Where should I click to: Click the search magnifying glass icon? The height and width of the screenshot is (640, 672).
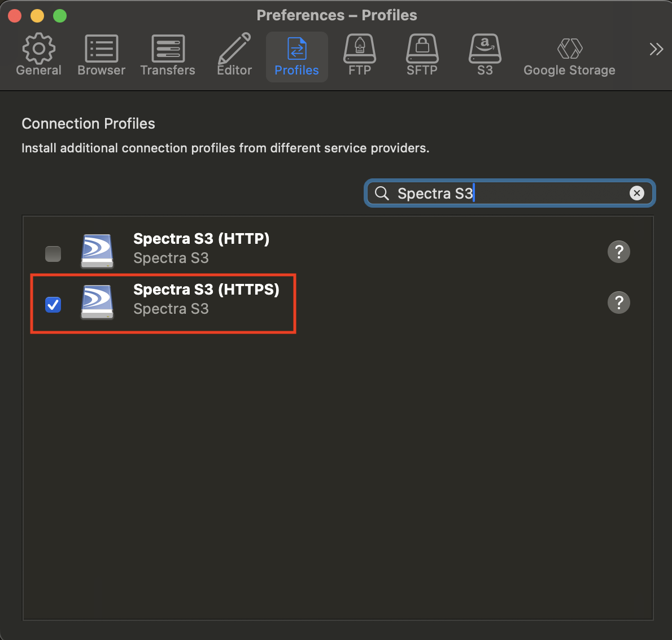pos(382,193)
